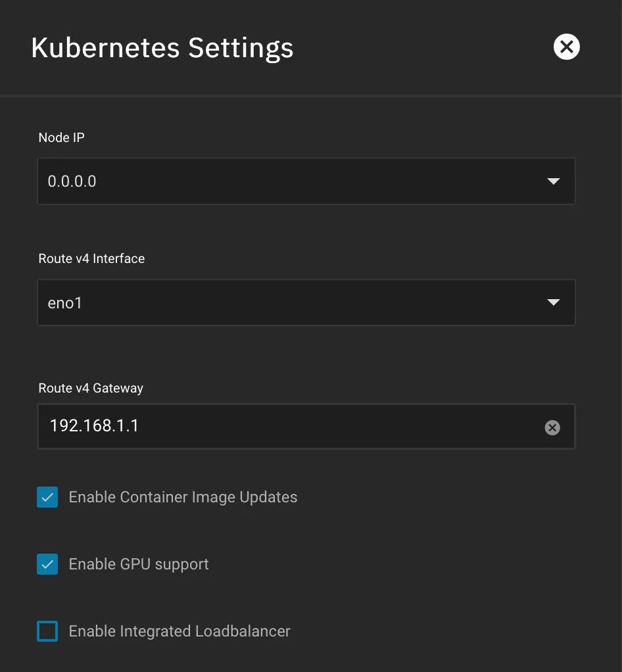Viewport: 622px width, 672px height.
Task: Click the 'Enable Integrated Loadbalancer' label text
Action: (179, 631)
